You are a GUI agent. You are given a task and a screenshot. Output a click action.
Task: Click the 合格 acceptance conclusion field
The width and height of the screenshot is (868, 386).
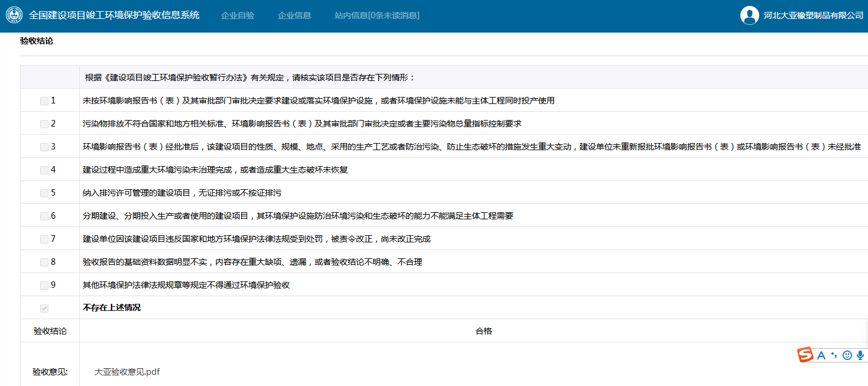483,331
